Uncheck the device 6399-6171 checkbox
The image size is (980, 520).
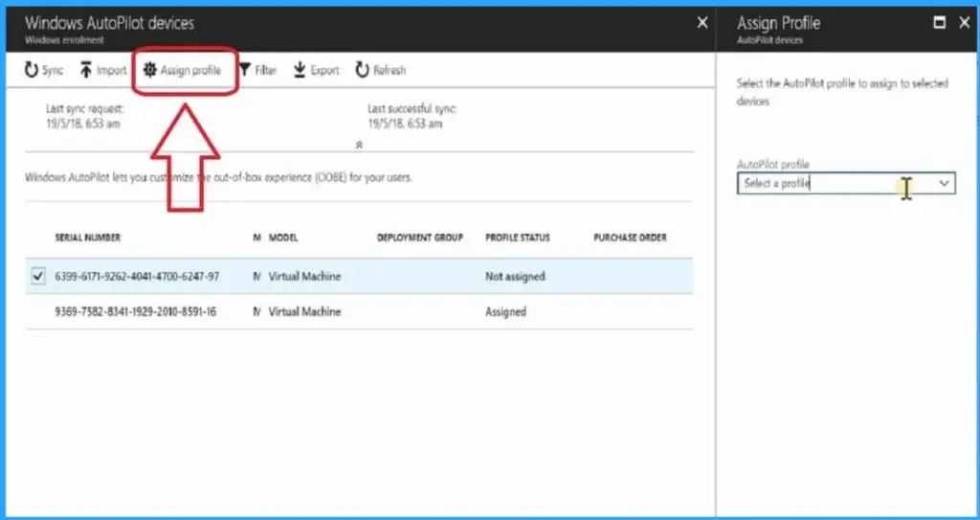point(38,276)
